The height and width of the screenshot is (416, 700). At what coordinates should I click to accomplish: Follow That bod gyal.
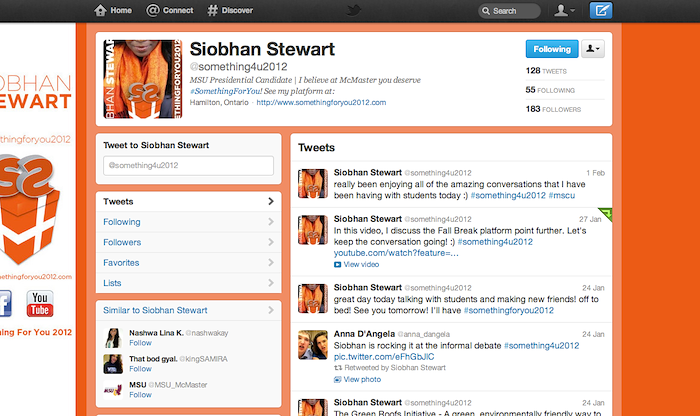(140, 369)
